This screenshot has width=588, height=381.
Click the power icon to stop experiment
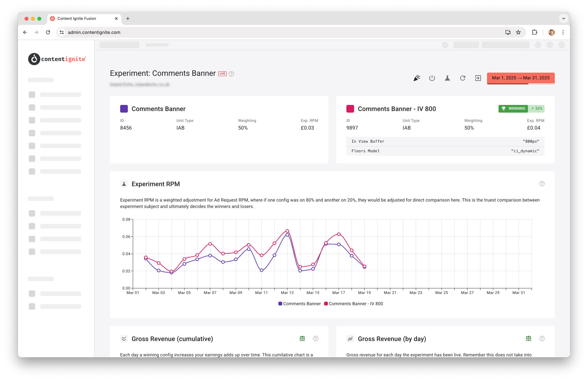[432, 78]
